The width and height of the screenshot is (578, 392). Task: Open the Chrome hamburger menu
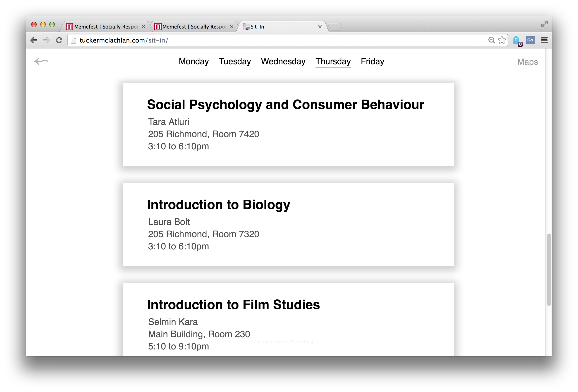pos(544,40)
